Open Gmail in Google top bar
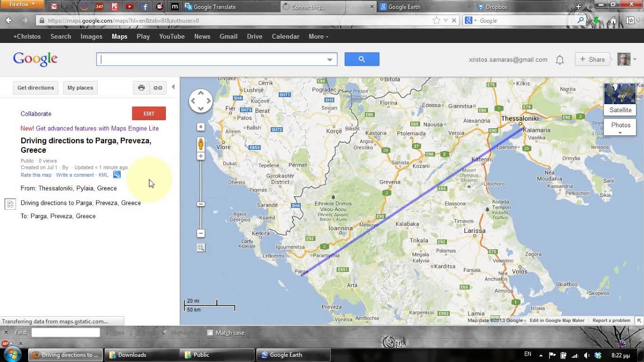Viewport: 644px width, 362px height. click(x=228, y=36)
